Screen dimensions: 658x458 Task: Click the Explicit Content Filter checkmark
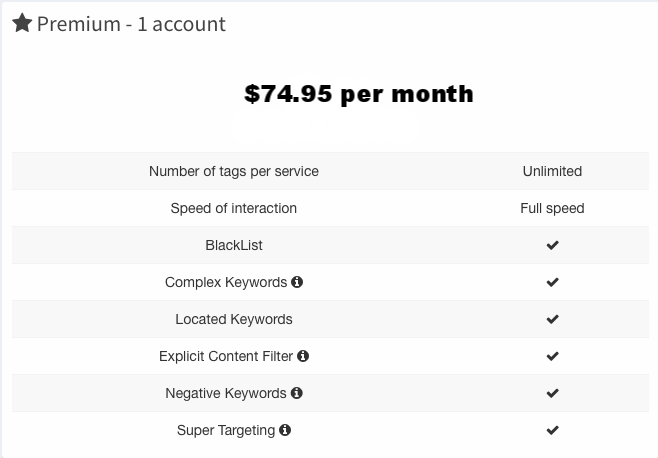click(x=553, y=356)
